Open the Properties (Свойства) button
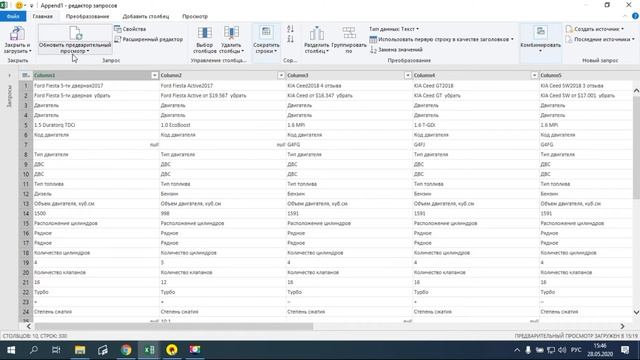The height and width of the screenshot is (360, 640). pyautogui.click(x=130, y=29)
